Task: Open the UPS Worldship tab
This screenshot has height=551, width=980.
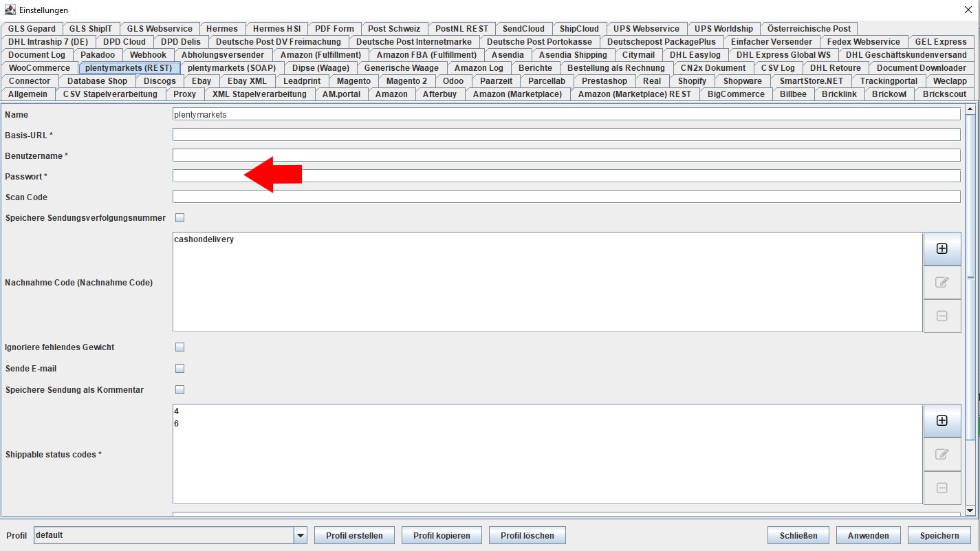Action: pyautogui.click(x=723, y=29)
